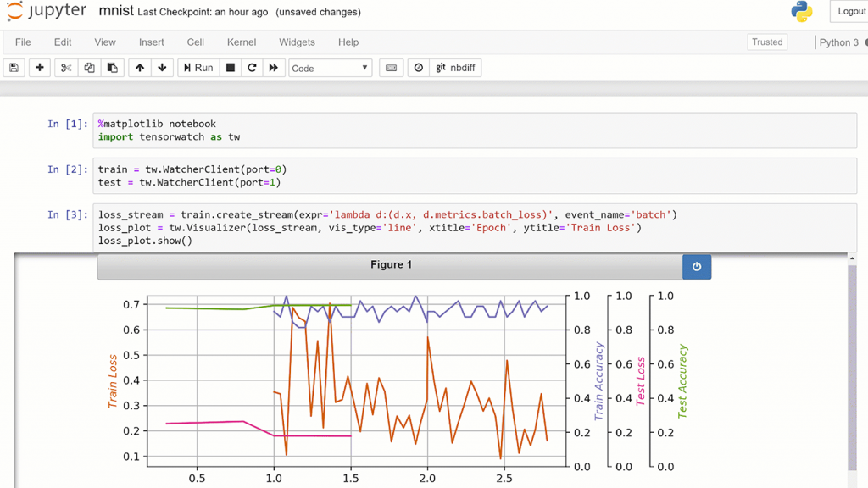Open the Cell menu
The width and height of the screenshot is (868, 488).
point(195,42)
